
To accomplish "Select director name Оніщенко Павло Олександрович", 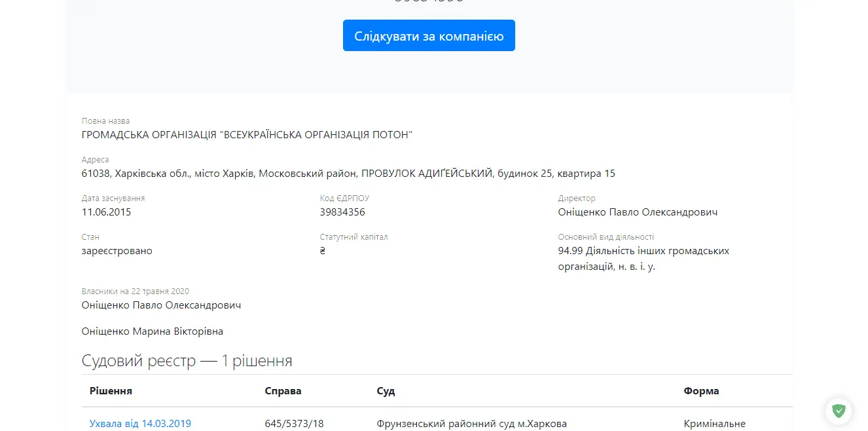I will pos(638,212).
